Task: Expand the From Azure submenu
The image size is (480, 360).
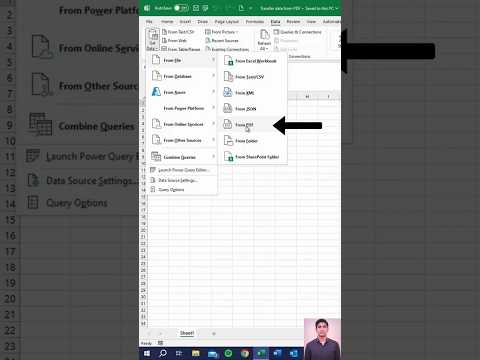Action: click(183, 92)
